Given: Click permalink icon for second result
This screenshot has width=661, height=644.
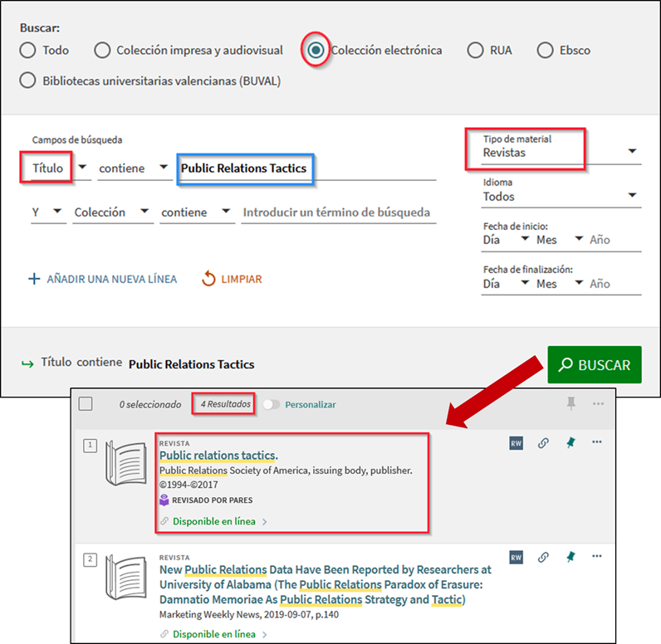Looking at the screenshot, I should tap(543, 557).
